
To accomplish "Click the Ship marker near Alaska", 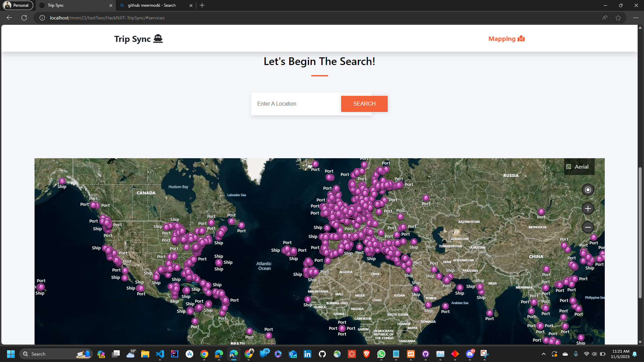I will 62,181.
